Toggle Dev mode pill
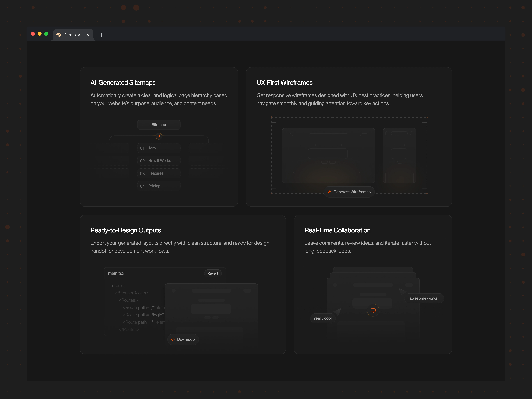Viewport: 532px width, 399px height. pos(183,339)
